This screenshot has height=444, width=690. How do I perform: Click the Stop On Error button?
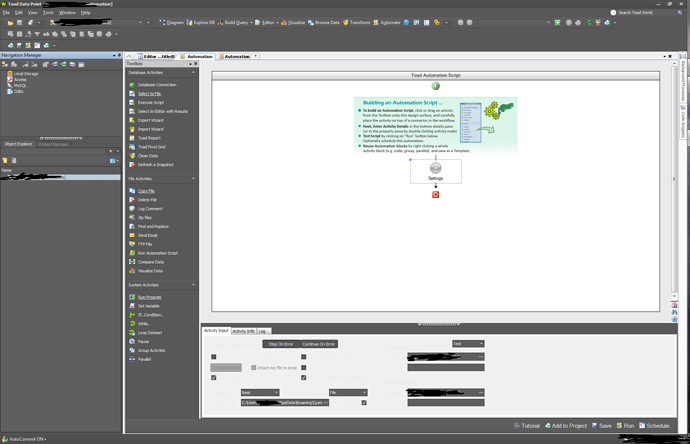pos(281,344)
